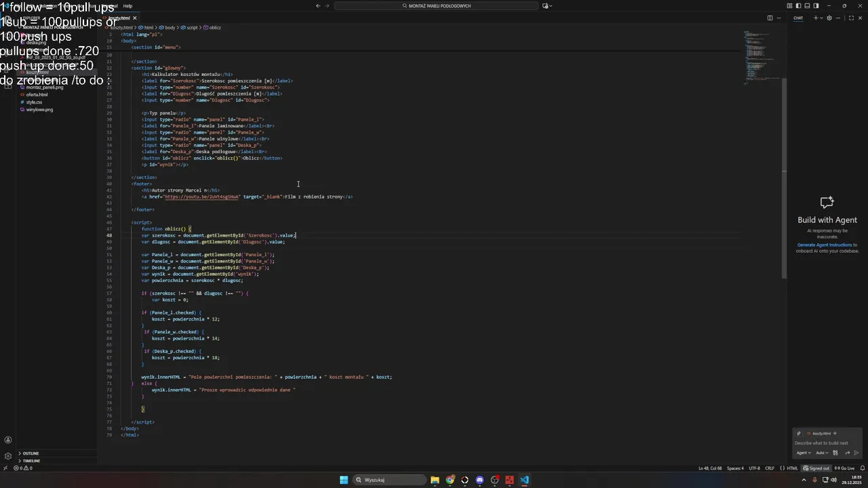The height and width of the screenshot is (488, 868).
Task: Click the volume speaker tray icon
Action: coord(833,480)
